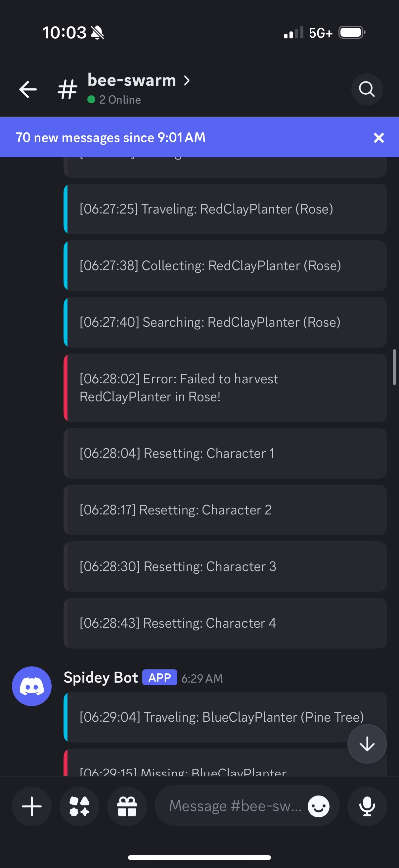399x868 pixels.
Task: Open the apps launcher icon
Action: 79,806
